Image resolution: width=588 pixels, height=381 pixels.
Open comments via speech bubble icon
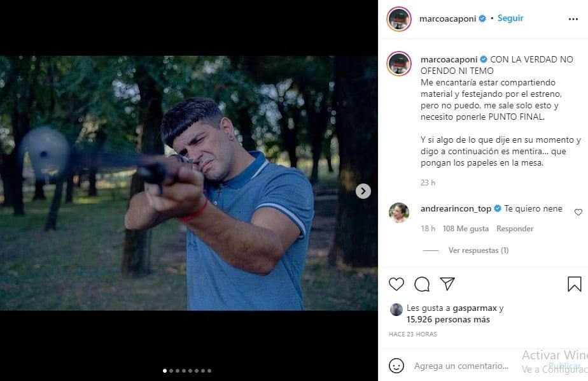tap(422, 284)
